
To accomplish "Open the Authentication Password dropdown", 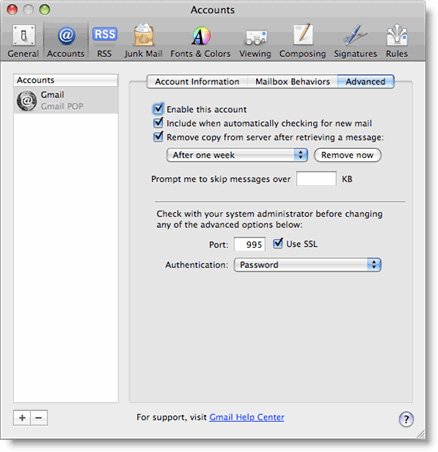I will tap(307, 265).
